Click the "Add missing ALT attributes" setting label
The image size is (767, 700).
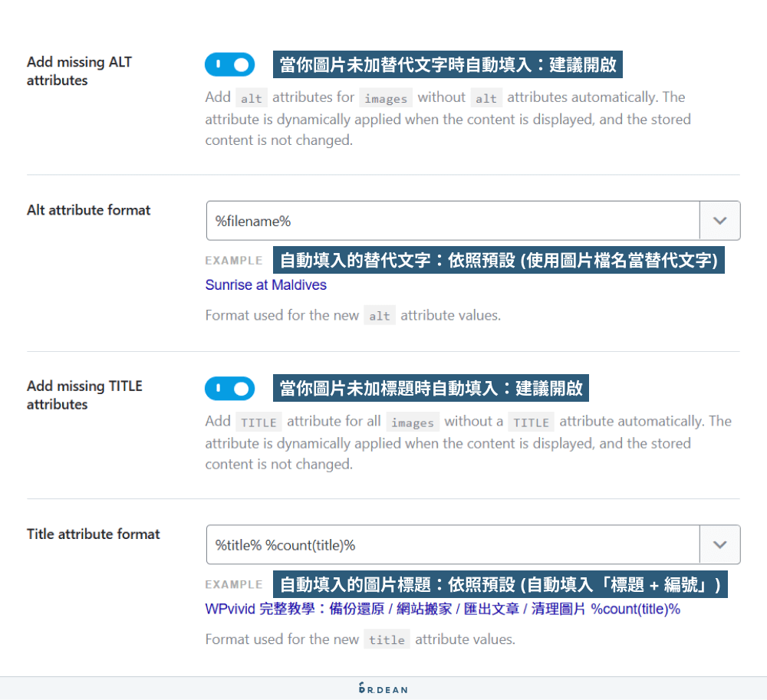[79, 71]
